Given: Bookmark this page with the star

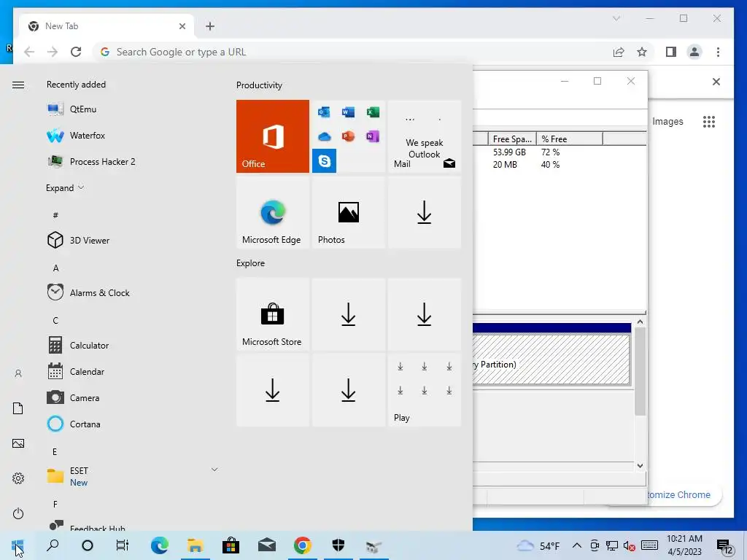Looking at the screenshot, I should (642, 52).
